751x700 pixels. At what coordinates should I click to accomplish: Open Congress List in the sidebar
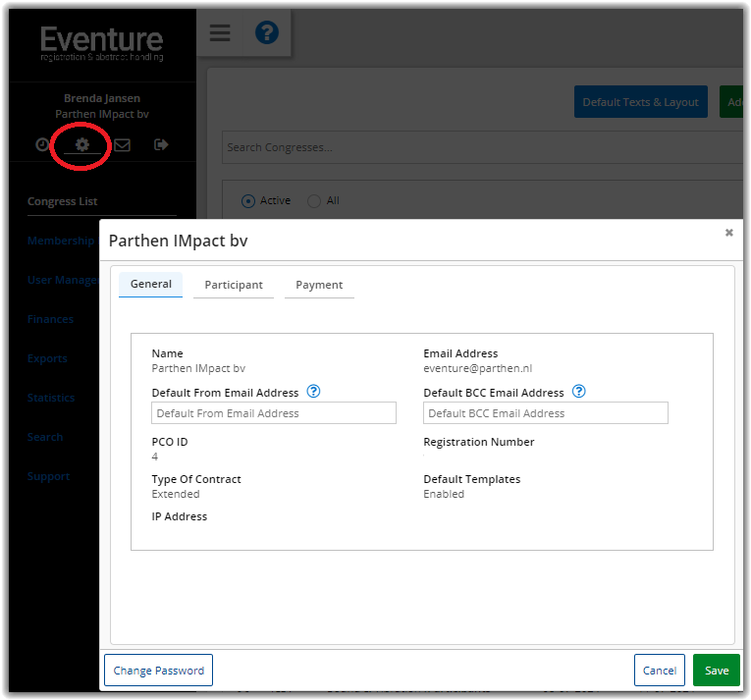tap(62, 201)
